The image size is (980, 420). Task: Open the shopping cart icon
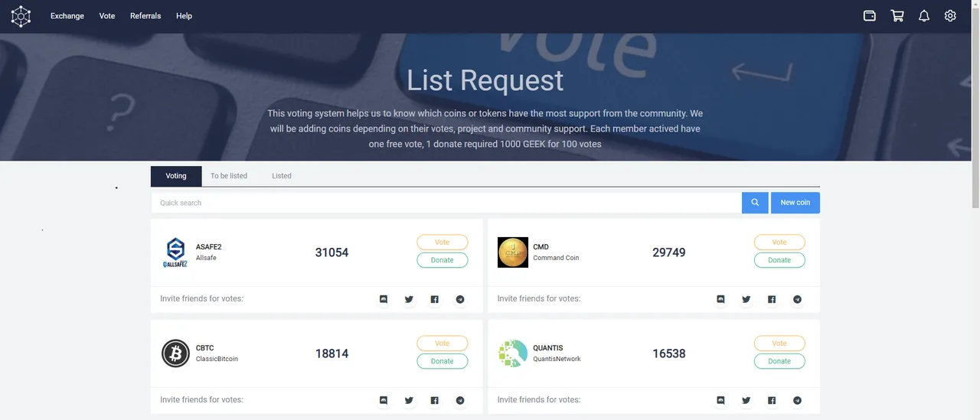point(897,15)
